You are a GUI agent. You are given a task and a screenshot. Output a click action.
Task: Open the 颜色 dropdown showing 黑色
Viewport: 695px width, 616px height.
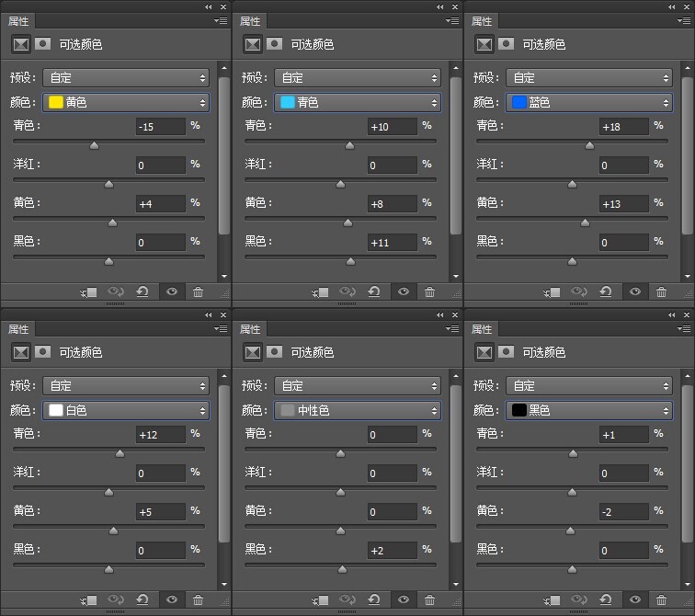pyautogui.click(x=589, y=410)
